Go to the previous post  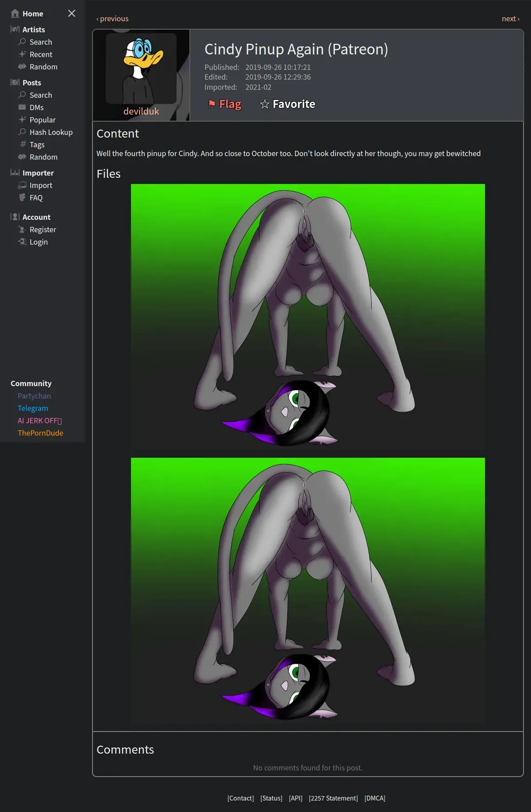click(x=112, y=19)
